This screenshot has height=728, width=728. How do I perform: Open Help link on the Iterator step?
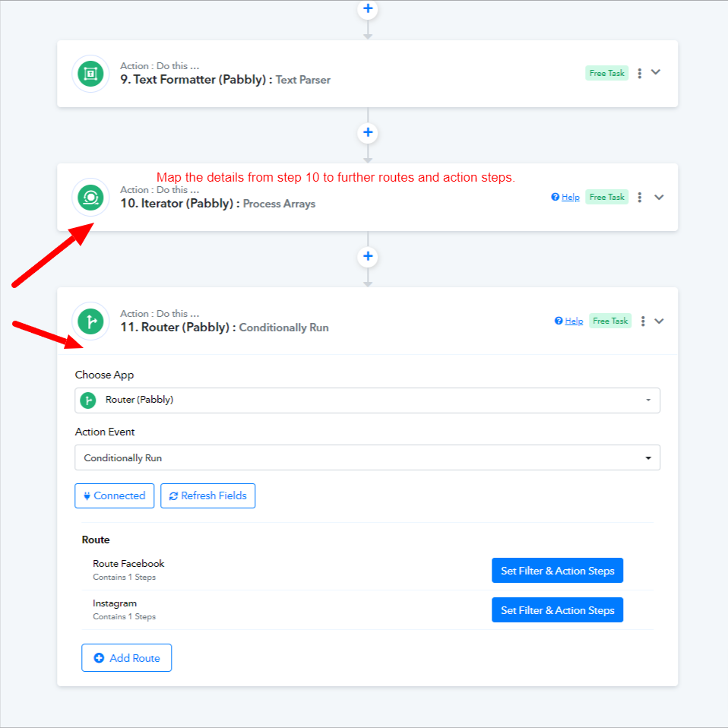tap(565, 198)
